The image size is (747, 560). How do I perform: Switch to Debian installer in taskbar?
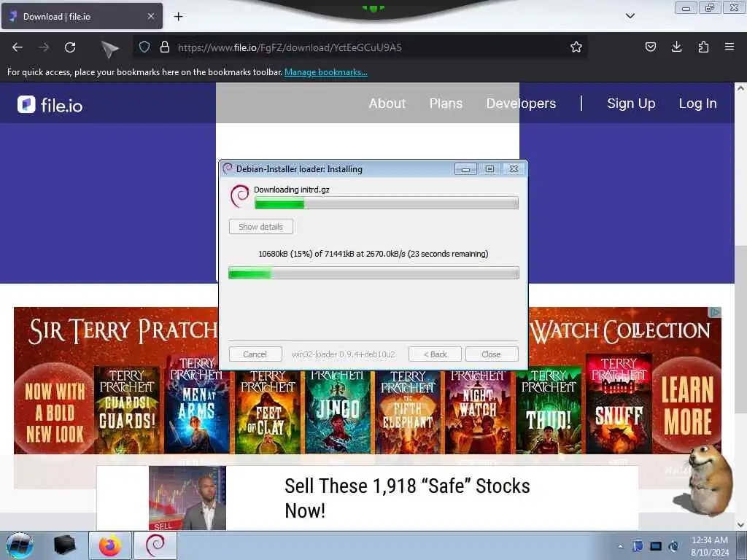(155, 545)
